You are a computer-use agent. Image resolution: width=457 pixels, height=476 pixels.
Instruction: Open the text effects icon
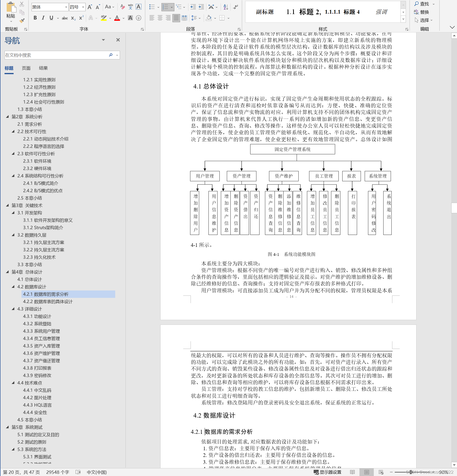[91, 18]
